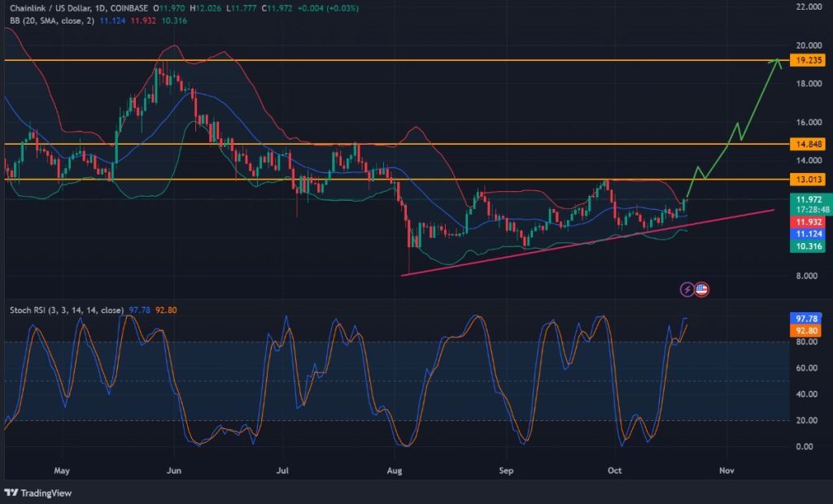The height and width of the screenshot is (504, 833).
Task: Click the 14.848 orange price label
Action: point(808,144)
